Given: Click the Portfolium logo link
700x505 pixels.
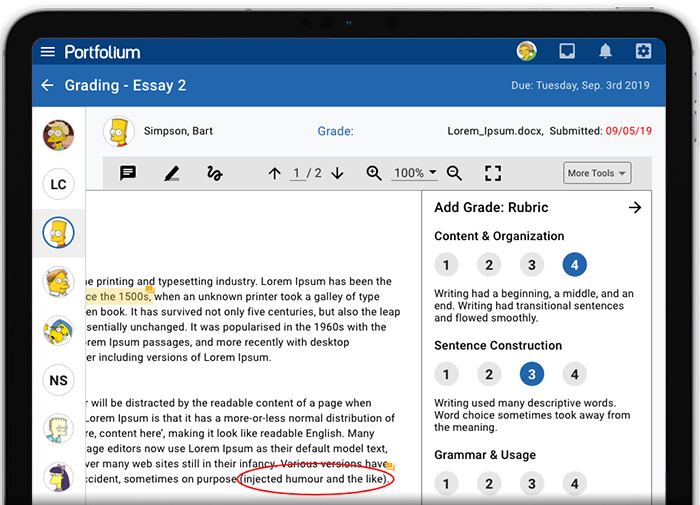Looking at the screenshot, I should point(102,52).
